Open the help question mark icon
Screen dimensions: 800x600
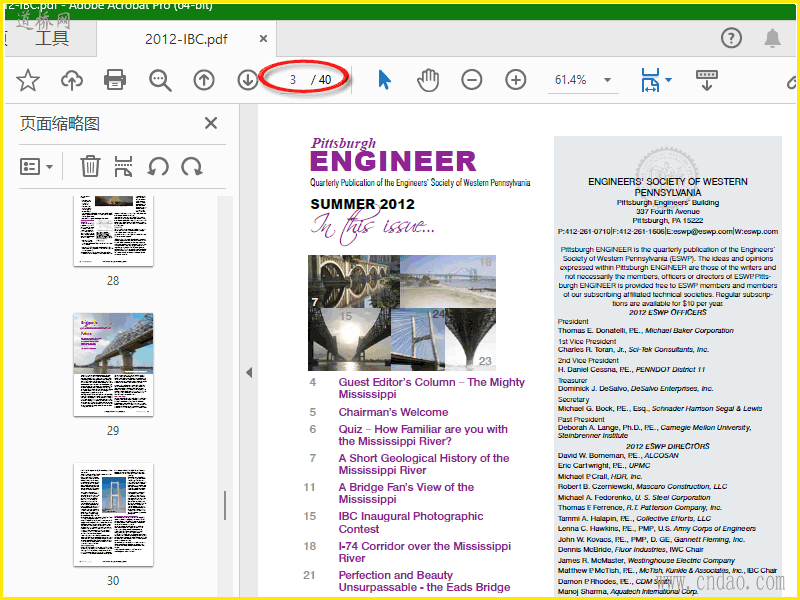click(x=732, y=38)
